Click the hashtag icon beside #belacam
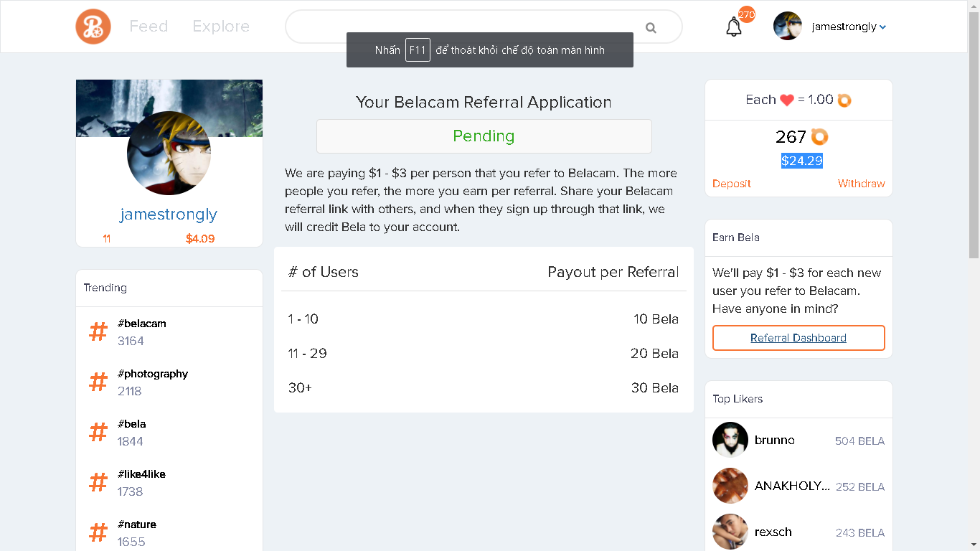 click(98, 332)
